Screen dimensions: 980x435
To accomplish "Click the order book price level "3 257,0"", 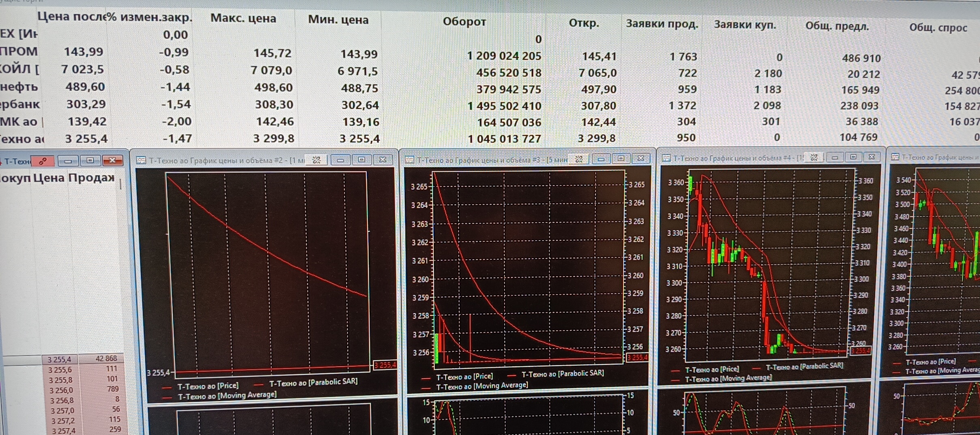I will click(x=62, y=411).
